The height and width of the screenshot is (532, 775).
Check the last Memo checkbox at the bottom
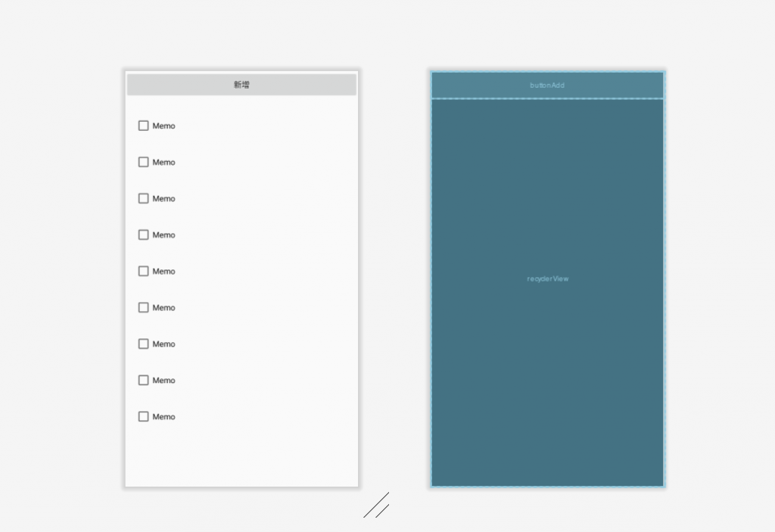[x=143, y=416]
